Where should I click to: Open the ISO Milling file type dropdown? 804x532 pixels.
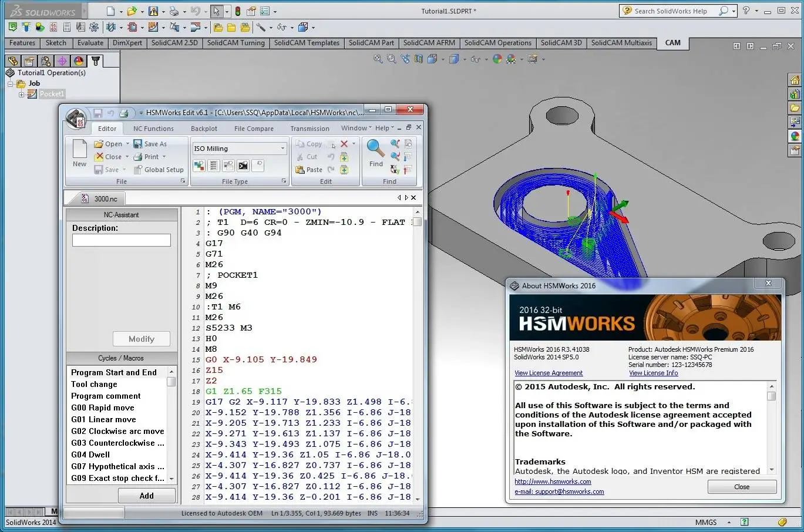[x=282, y=149]
